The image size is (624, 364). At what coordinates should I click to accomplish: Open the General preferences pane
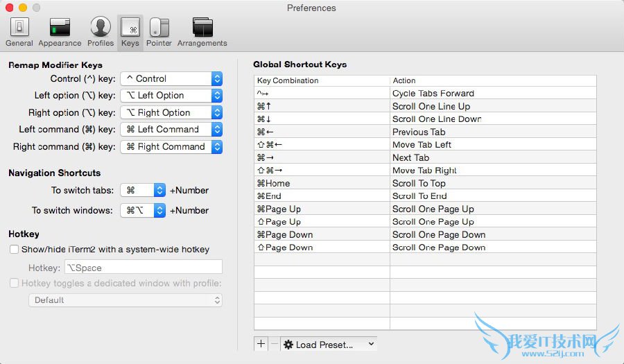19,32
